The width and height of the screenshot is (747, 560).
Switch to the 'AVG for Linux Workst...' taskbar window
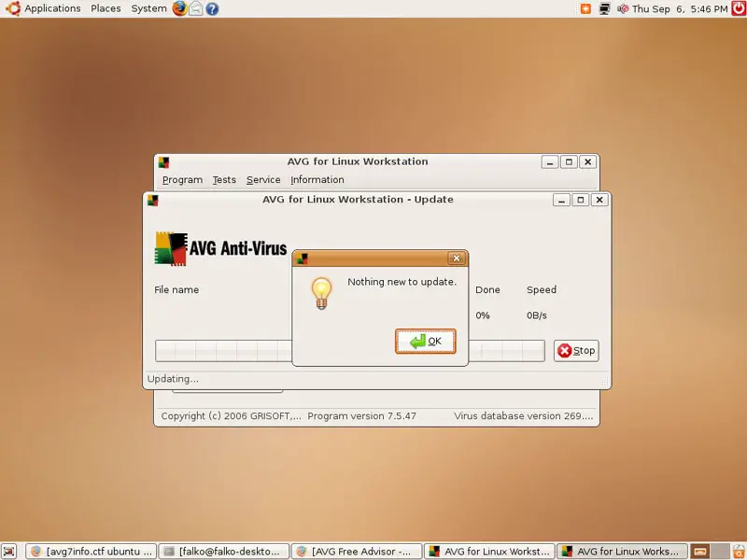pyautogui.click(x=489, y=552)
